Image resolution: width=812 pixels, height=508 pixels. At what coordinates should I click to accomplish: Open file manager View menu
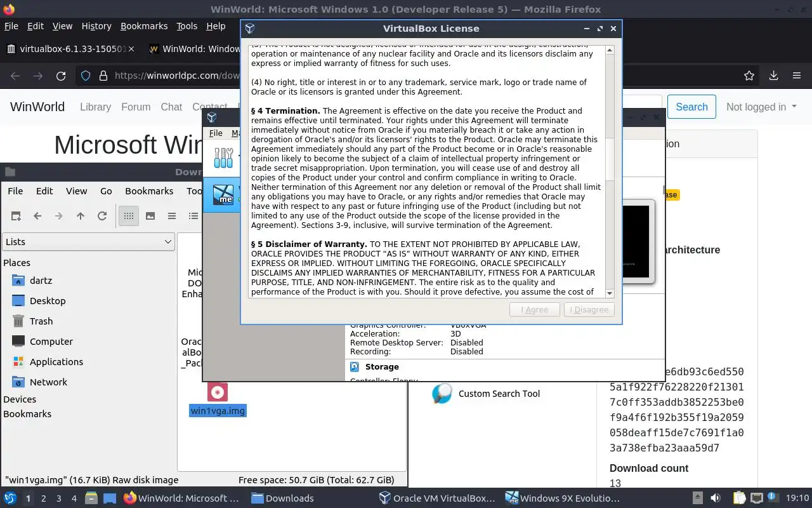(76, 191)
